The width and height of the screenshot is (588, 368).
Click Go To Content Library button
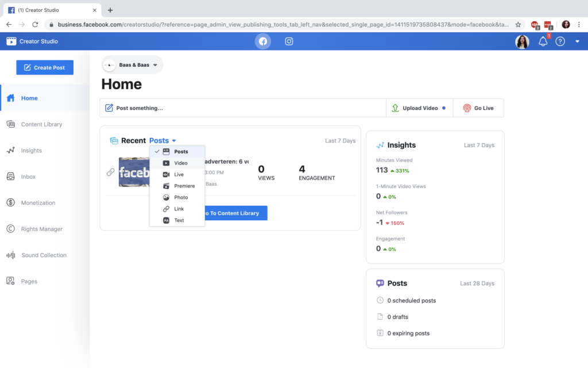pos(236,213)
